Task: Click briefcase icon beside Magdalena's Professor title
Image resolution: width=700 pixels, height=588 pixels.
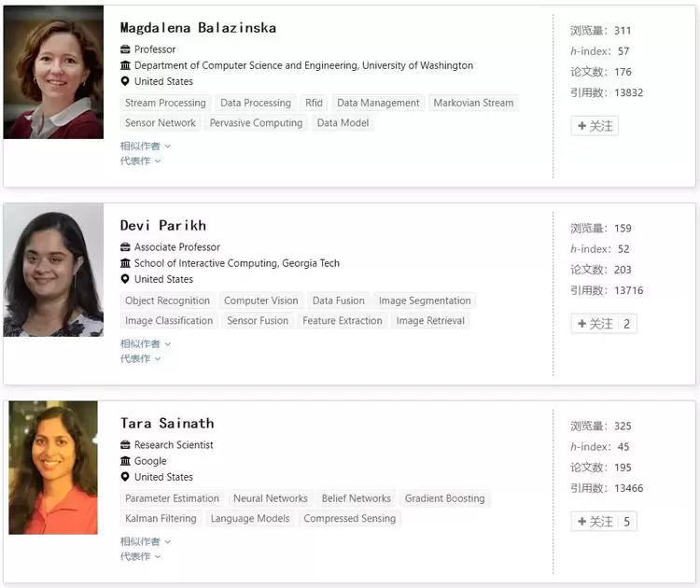Action: pyautogui.click(x=125, y=49)
